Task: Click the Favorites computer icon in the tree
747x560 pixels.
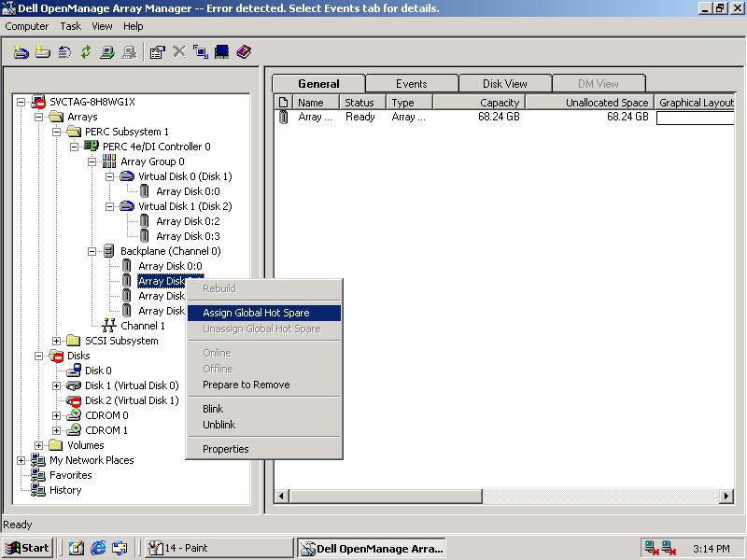Action: click(38, 475)
